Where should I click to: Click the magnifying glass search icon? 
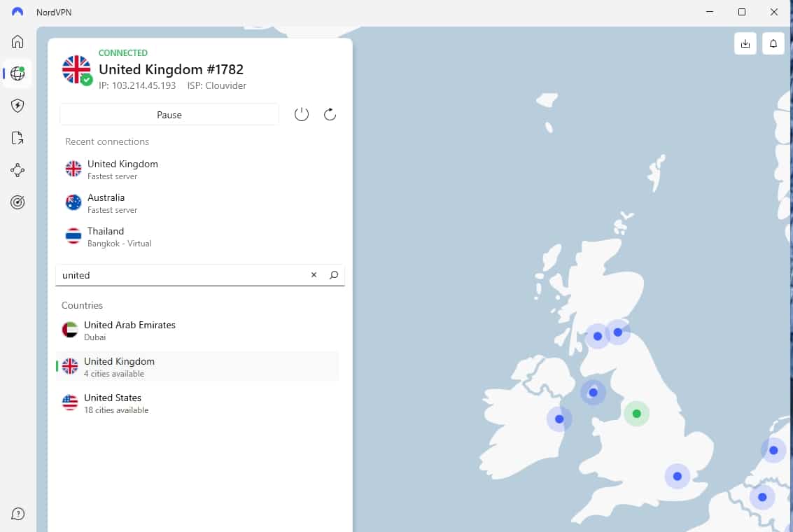pos(334,274)
